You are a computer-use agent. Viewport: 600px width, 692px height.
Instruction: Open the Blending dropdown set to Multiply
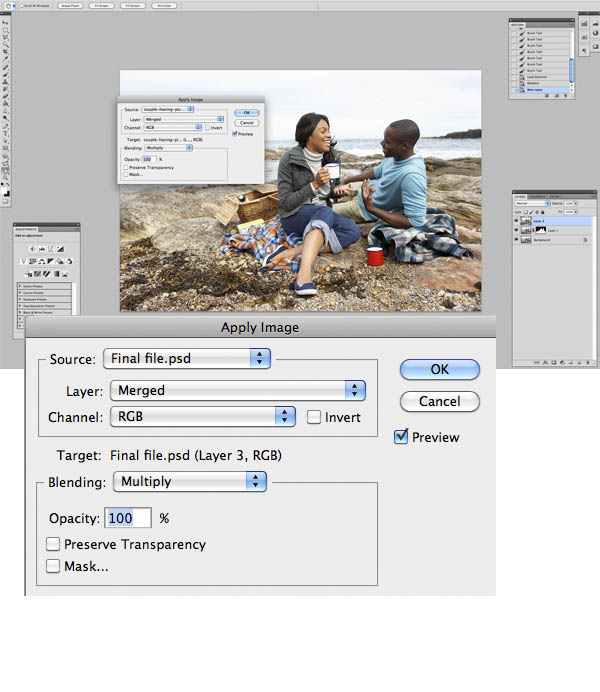click(x=190, y=482)
